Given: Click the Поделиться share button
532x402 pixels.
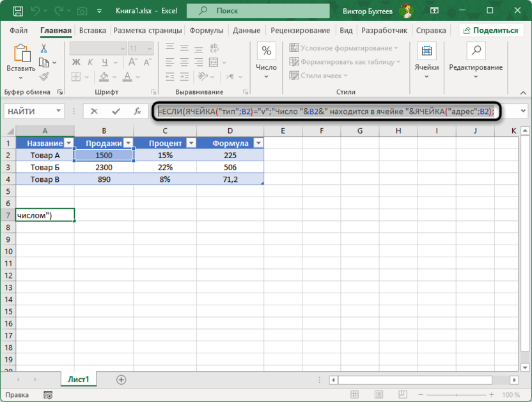Looking at the screenshot, I should tap(491, 30).
